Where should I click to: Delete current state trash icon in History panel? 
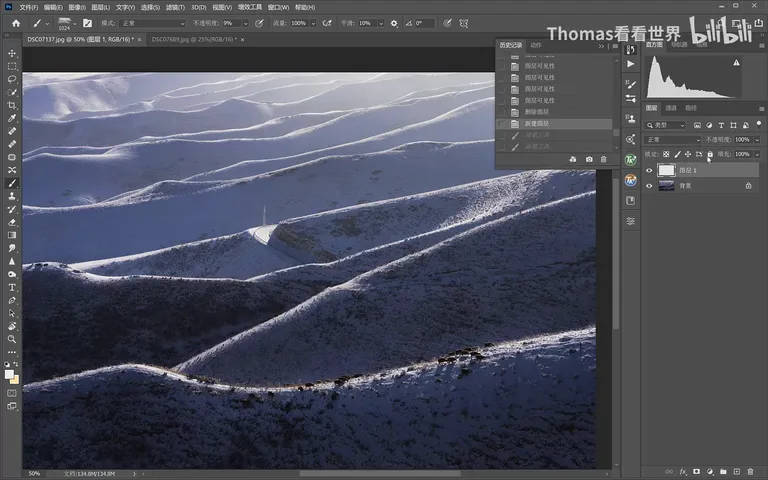point(603,159)
